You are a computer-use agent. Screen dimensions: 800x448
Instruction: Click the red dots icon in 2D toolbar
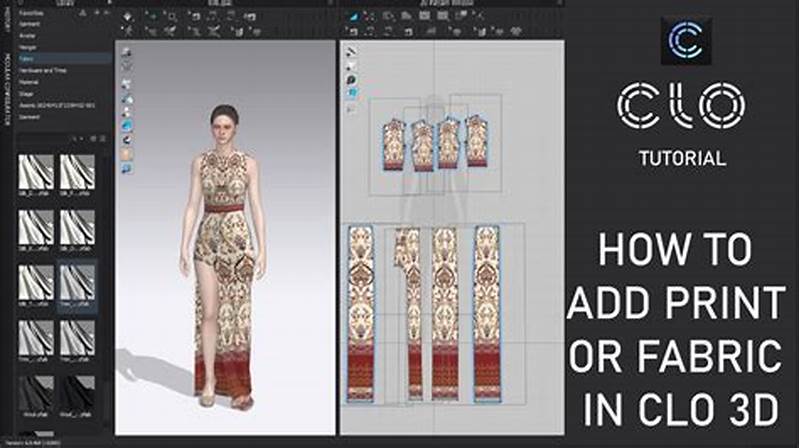click(x=369, y=17)
